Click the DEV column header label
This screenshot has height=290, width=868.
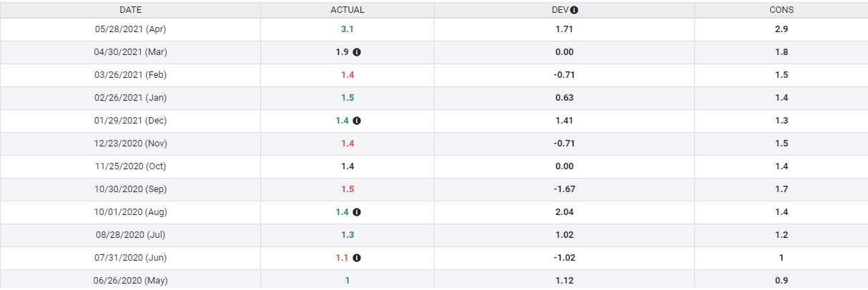coord(561,10)
